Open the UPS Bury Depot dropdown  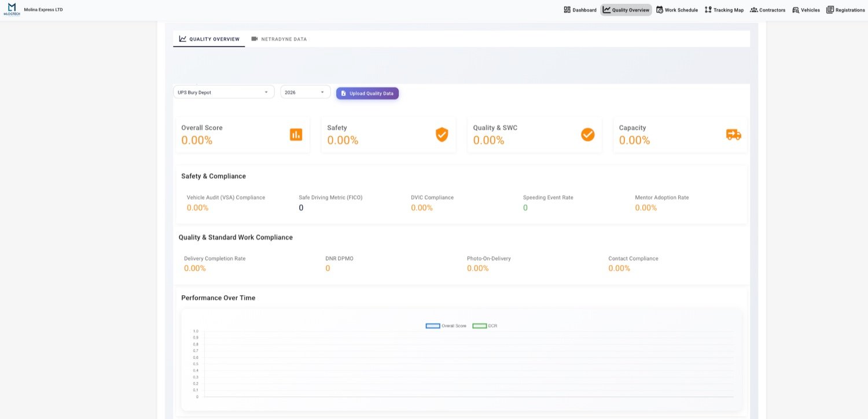223,92
